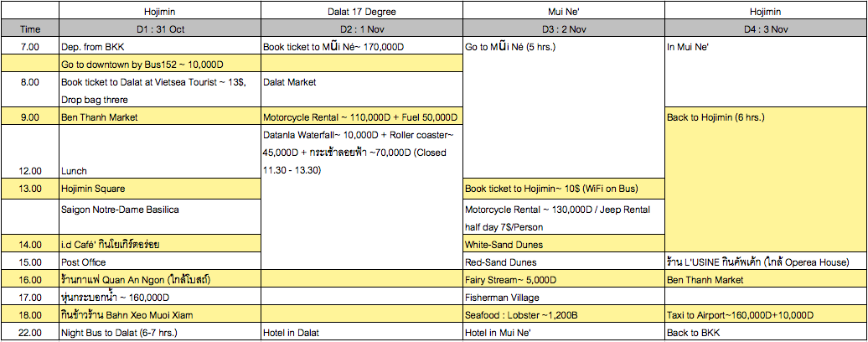
Task: Select the 'Fairy Stream~ 5,000D' cell
Action: [x=564, y=279]
